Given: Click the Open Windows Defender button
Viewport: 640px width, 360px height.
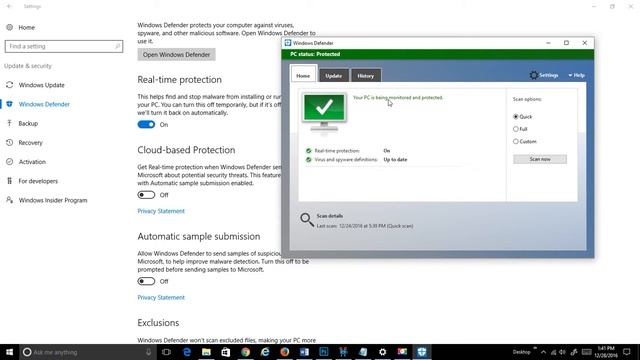Looking at the screenshot, I should click(x=176, y=55).
